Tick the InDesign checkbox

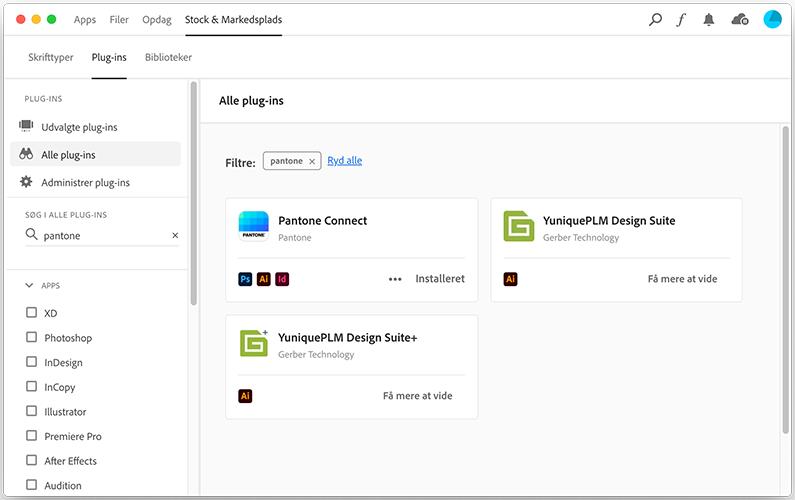click(x=31, y=362)
